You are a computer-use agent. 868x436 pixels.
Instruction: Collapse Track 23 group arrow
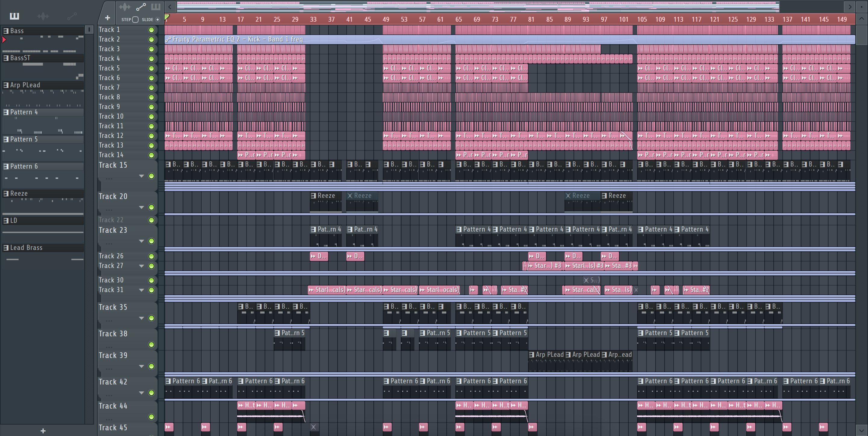coord(142,241)
